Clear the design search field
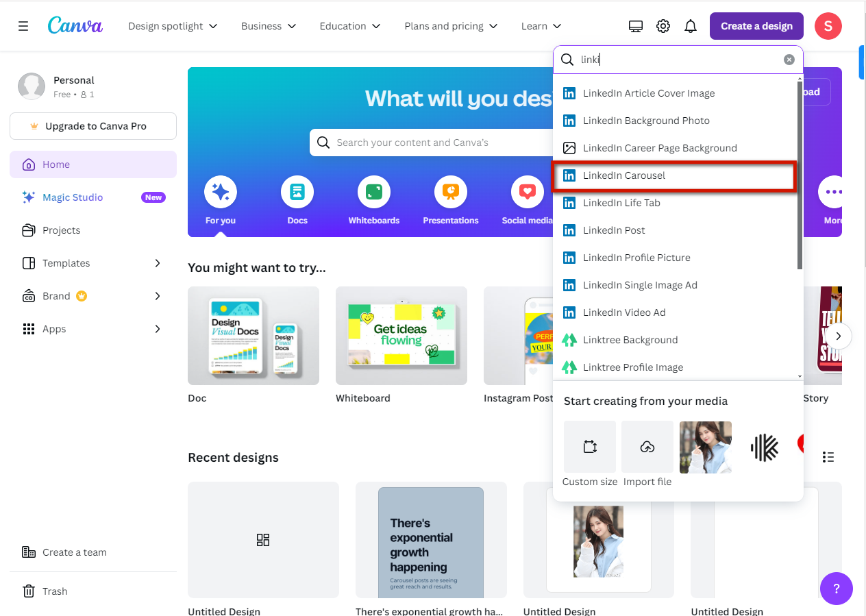Image resolution: width=866 pixels, height=616 pixels. coord(789,60)
